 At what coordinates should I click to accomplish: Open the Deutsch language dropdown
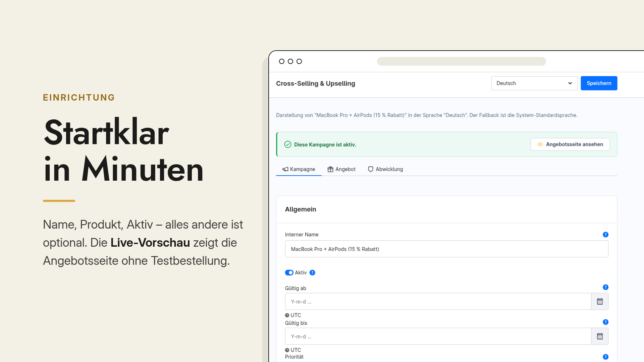[x=534, y=83]
